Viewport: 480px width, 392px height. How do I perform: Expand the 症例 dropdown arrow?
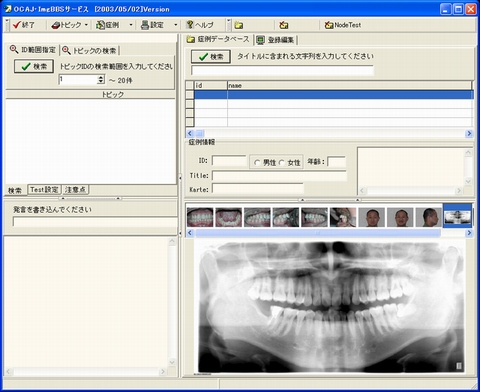[x=131, y=25]
